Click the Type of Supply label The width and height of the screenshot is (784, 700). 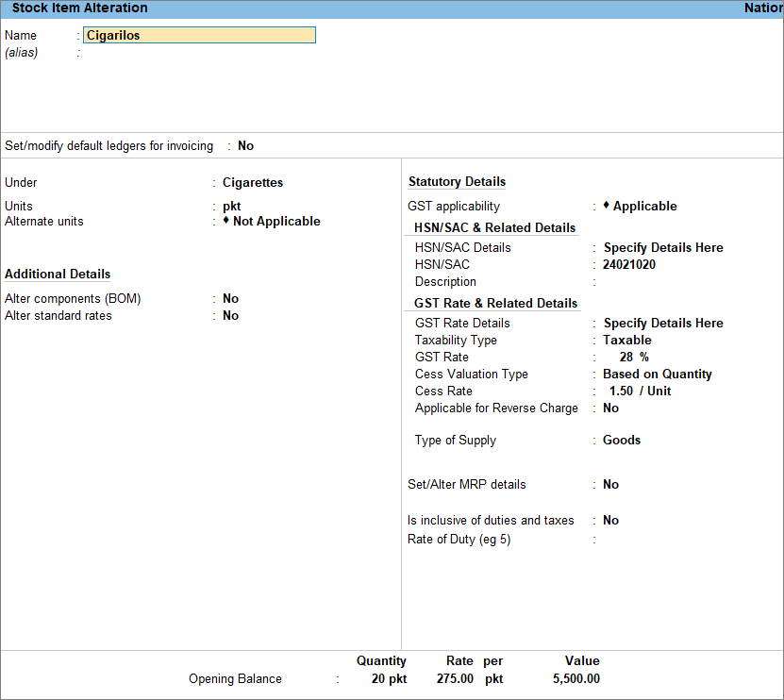point(455,440)
